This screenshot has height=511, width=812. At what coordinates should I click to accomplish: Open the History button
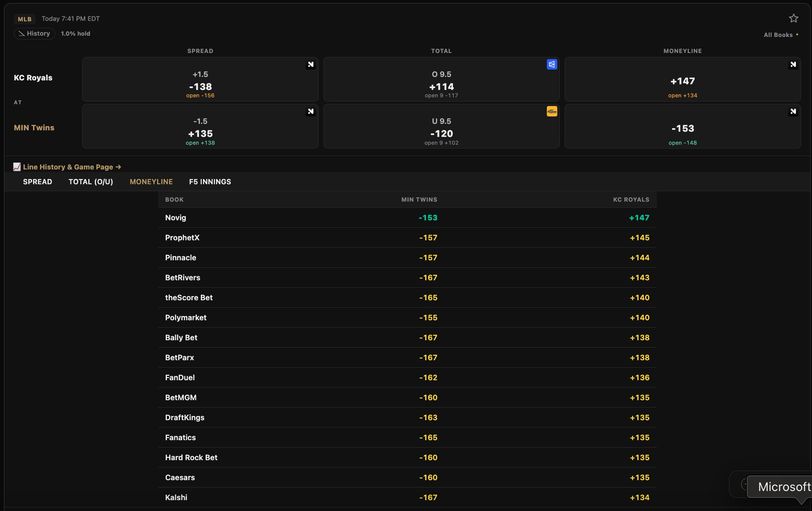click(x=34, y=33)
